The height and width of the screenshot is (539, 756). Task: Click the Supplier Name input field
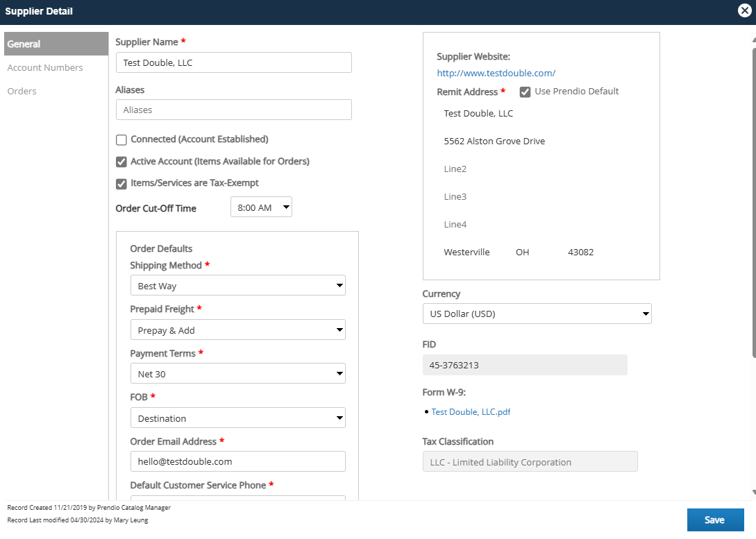pos(233,62)
